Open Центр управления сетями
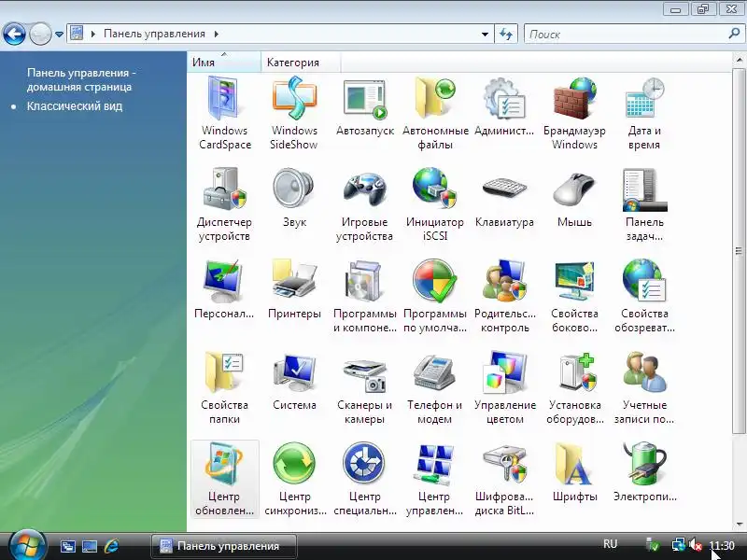 (434, 480)
